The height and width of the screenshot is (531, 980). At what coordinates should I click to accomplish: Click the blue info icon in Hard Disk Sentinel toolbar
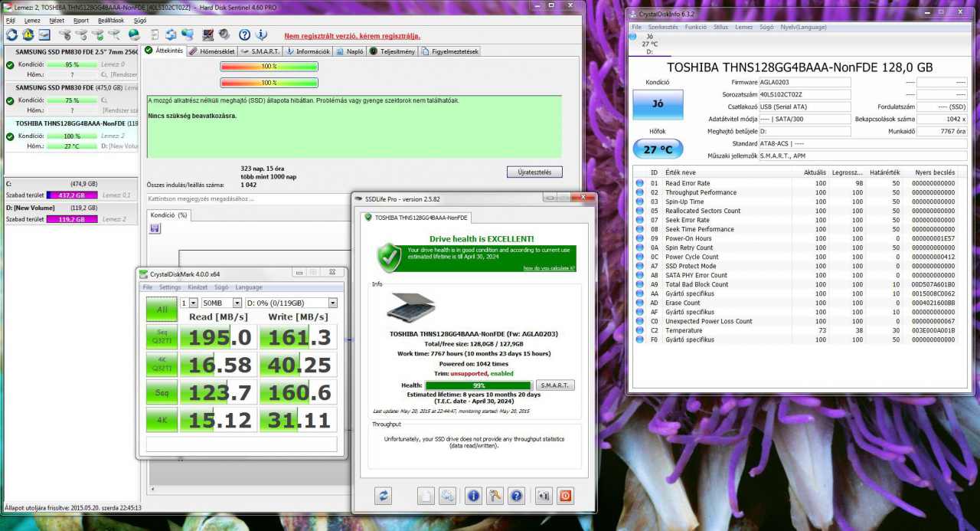[x=261, y=34]
